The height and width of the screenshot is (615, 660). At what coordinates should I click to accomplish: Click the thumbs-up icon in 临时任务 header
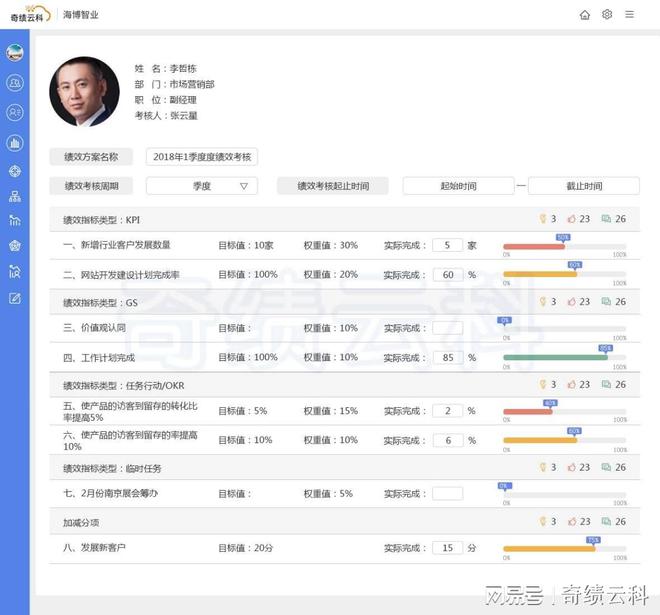click(571, 468)
